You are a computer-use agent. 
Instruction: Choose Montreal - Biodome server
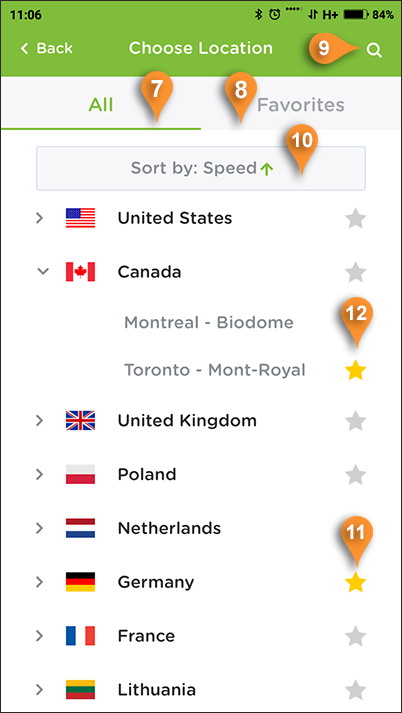click(x=209, y=323)
